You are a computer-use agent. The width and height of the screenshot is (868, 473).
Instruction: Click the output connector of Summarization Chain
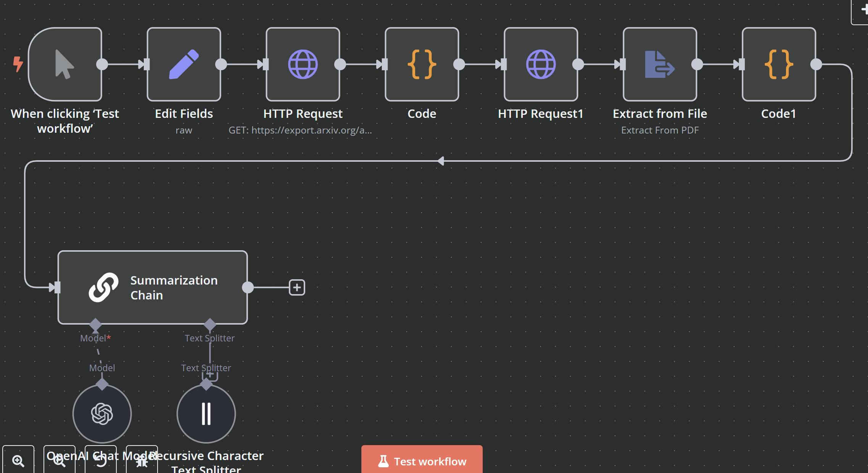248,287
